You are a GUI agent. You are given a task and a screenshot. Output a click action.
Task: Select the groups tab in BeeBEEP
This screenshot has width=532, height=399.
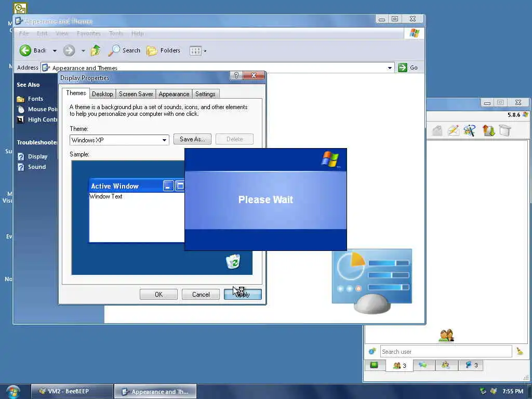tap(445, 365)
